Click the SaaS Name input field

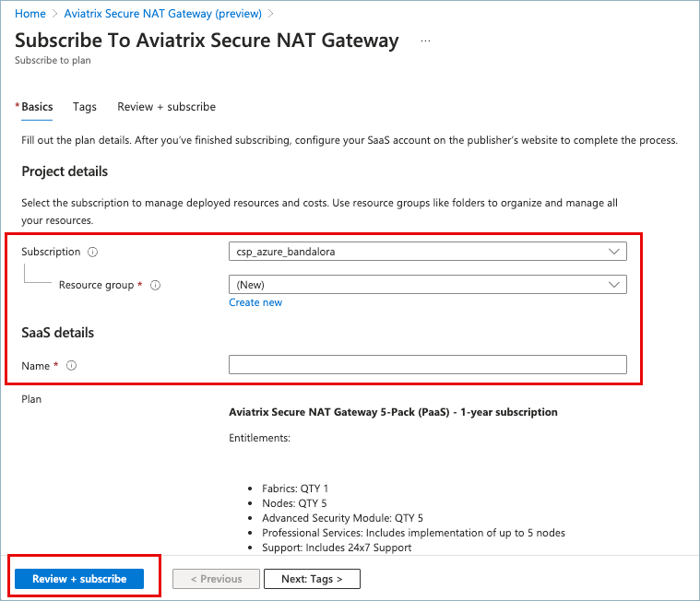click(427, 365)
